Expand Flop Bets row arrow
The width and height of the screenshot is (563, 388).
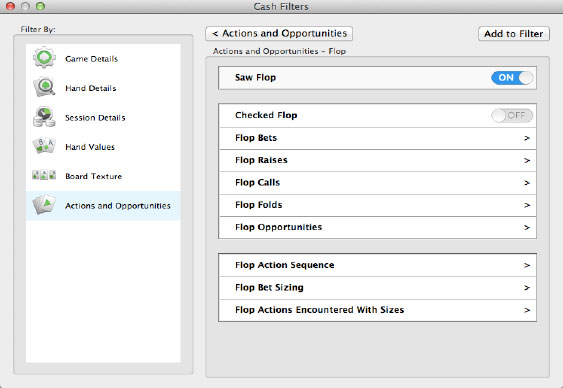(527, 138)
